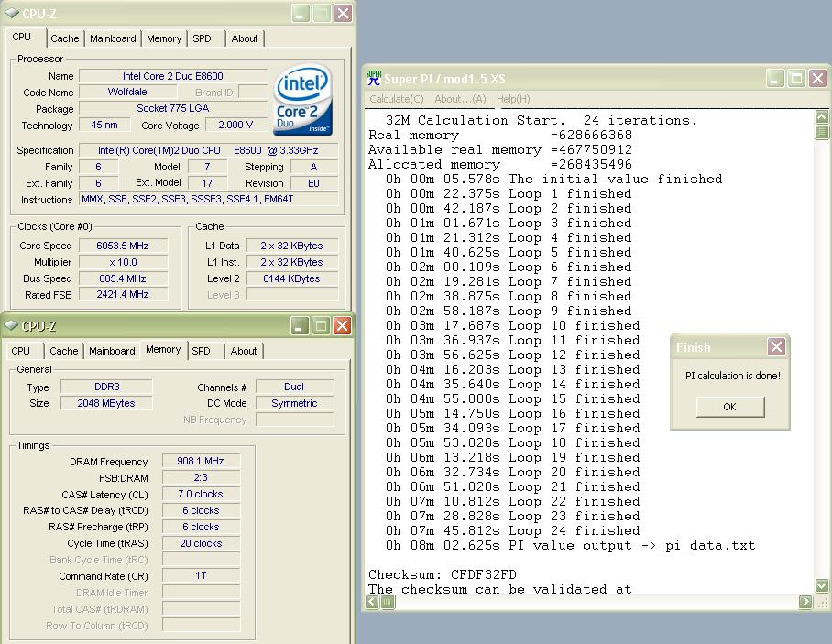Minimize the Super PI window
This screenshot has height=644, width=832.
[x=775, y=79]
